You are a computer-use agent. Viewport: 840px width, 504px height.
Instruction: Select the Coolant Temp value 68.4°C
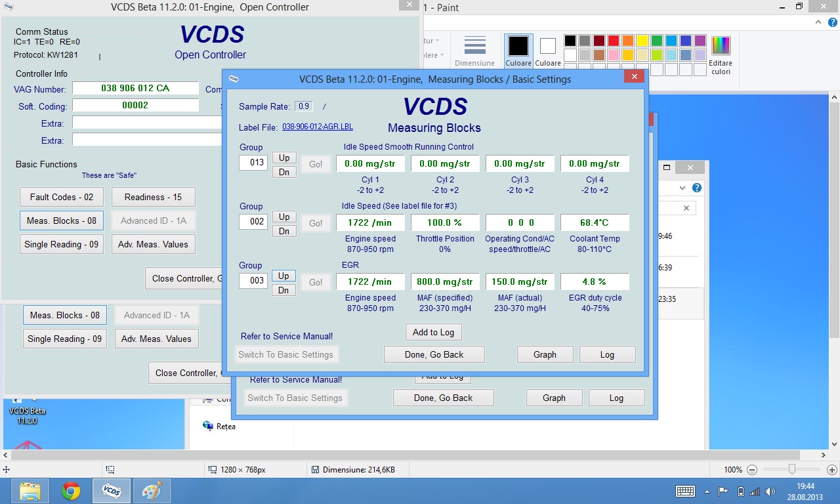[x=595, y=222]
